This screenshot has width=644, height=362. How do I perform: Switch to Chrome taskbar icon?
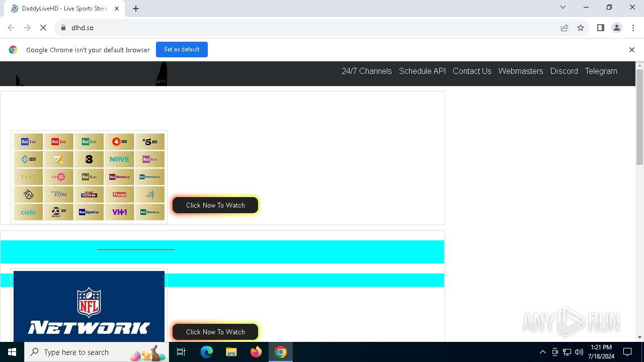281,352
